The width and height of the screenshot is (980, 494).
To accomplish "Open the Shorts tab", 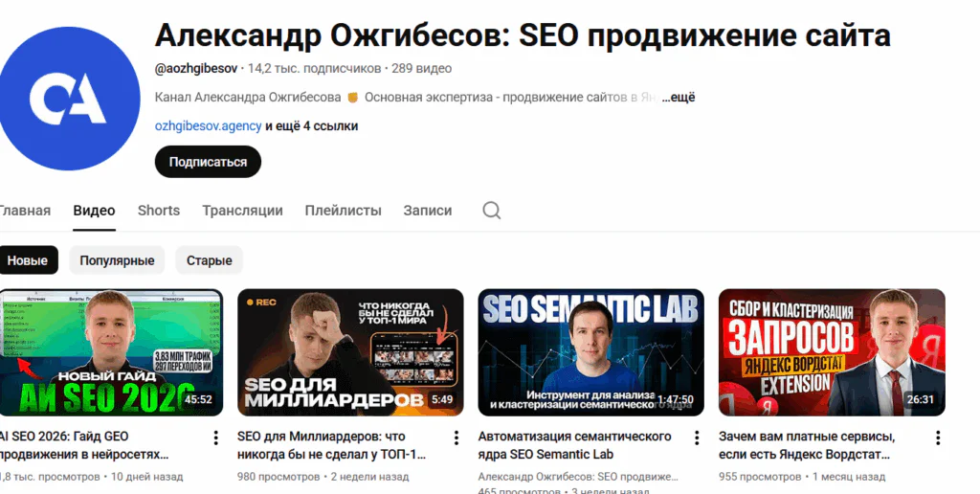I will click(159, 211).
